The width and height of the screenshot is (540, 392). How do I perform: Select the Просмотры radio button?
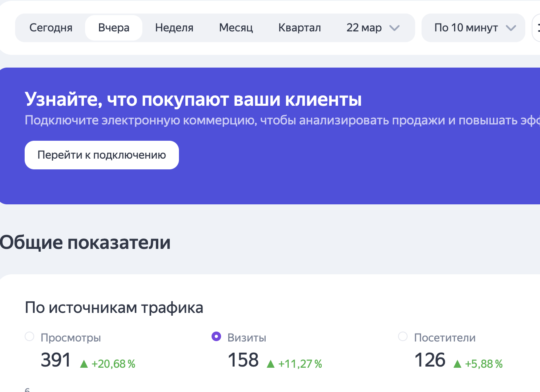click(29, 337)
